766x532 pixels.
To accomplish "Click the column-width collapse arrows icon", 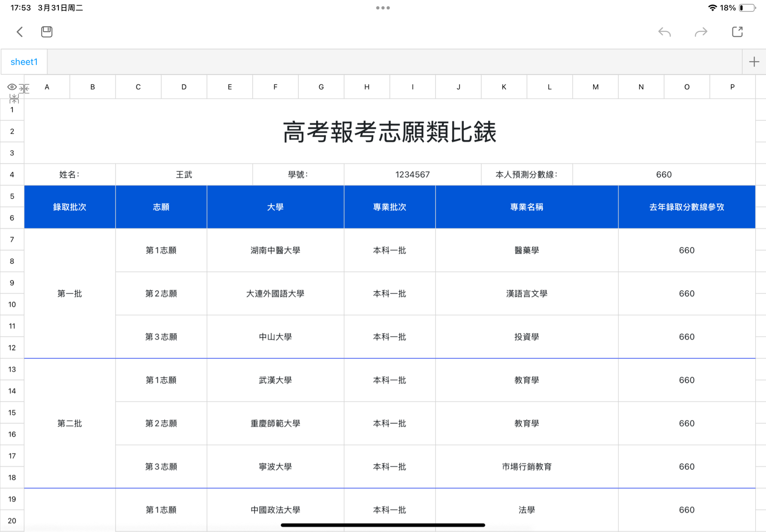I will 24,88.
